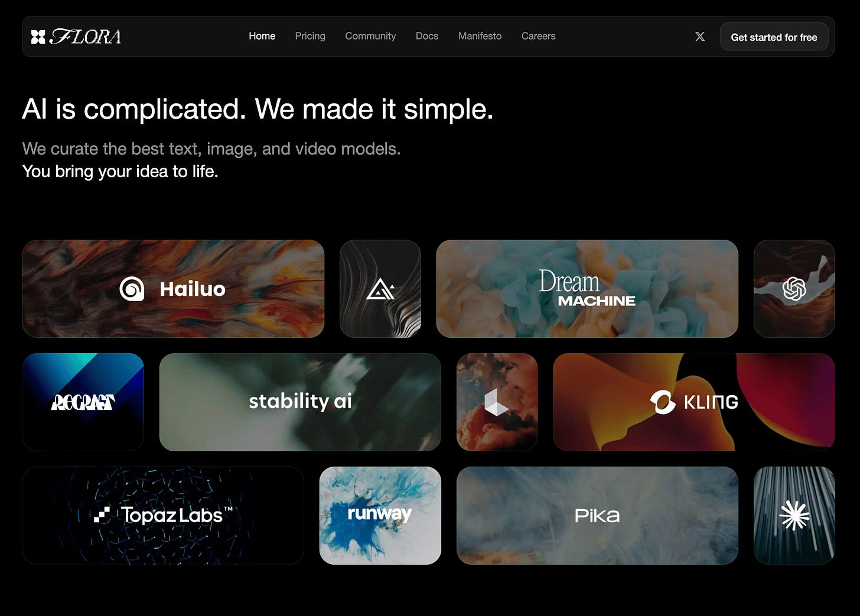Open the Pricing page
This screenshot has height=616, width=860.
pyautogui.click(x=310, y=36)
